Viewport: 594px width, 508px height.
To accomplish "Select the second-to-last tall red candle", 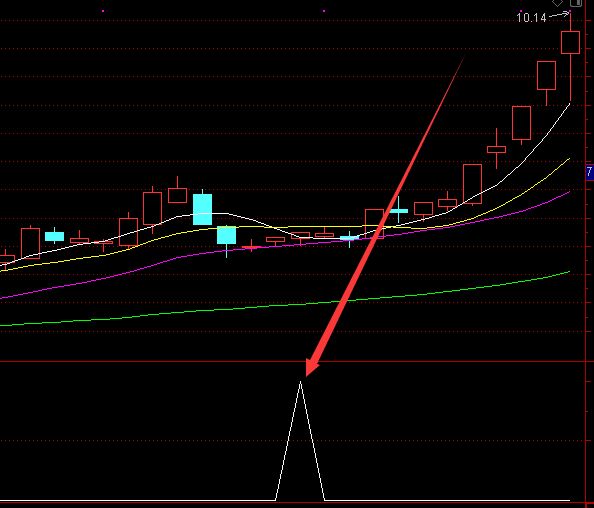I will [546, 76].
